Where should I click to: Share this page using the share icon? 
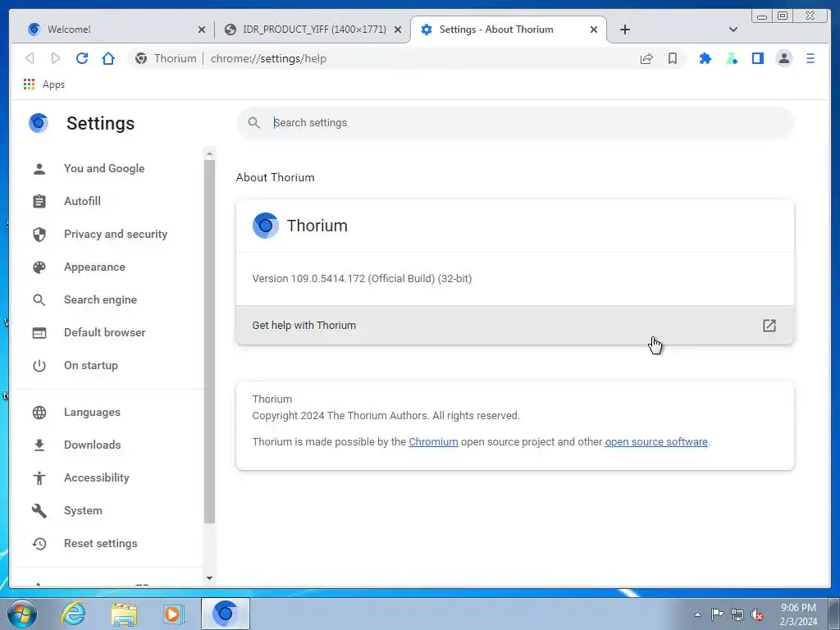646,58
